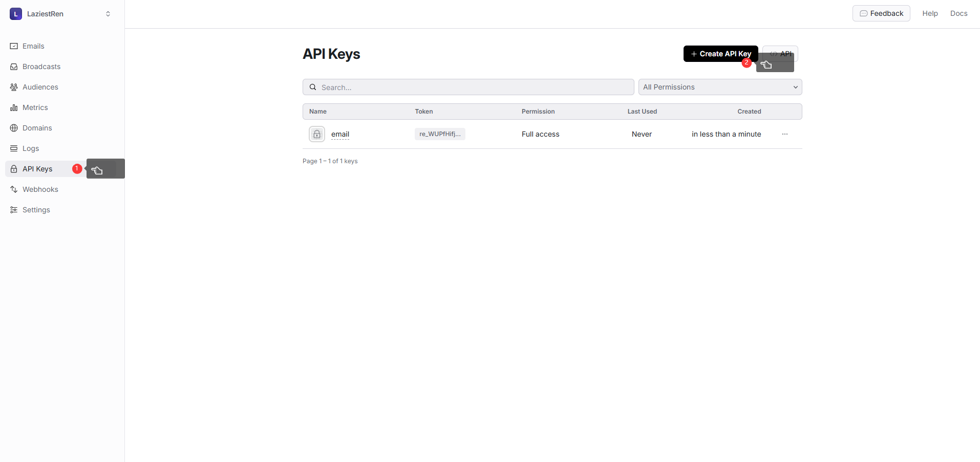Click the Domains globe icon

[x=14, y=128]
